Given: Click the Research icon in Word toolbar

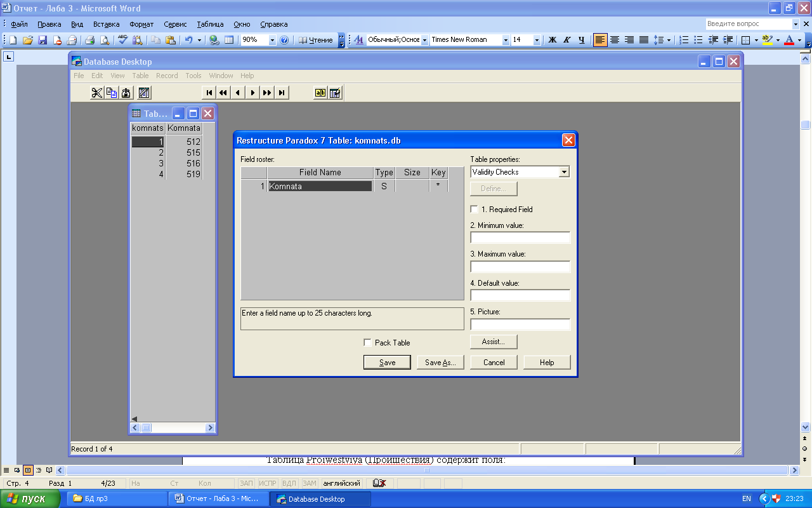Looking at the screenshot, I should pos(138,40).
